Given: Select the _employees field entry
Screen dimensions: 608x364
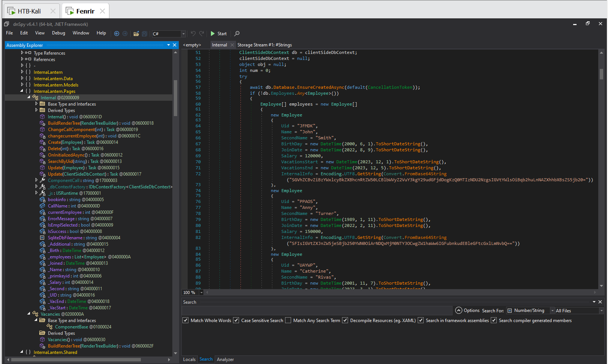Looking at the screenshot, I should coord(89,257).
